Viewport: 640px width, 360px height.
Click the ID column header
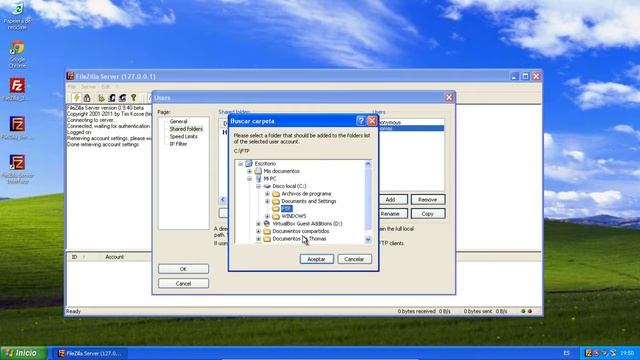tap(74, 257)
